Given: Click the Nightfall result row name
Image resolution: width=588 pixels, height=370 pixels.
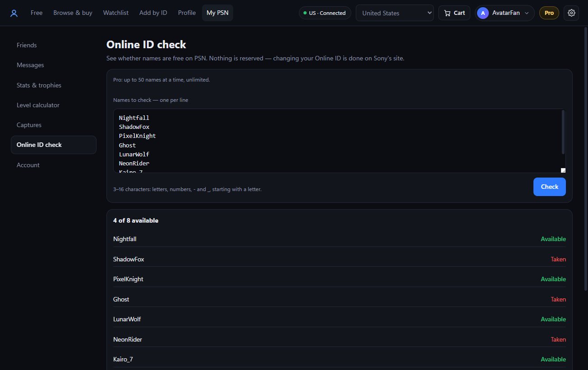Looking at the screenshot, I should (x=124, y=239).
